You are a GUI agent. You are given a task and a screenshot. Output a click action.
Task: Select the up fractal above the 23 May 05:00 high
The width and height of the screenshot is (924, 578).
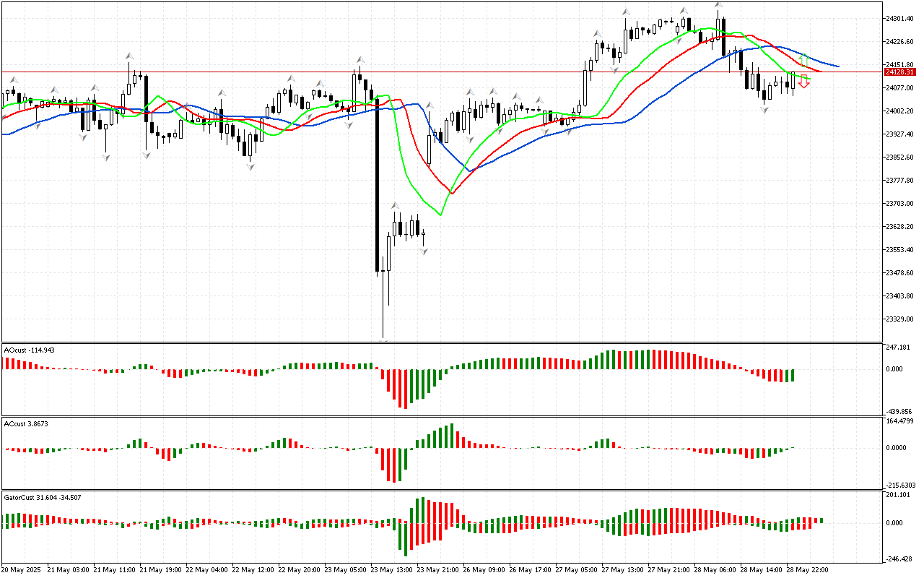click(358, 59)
